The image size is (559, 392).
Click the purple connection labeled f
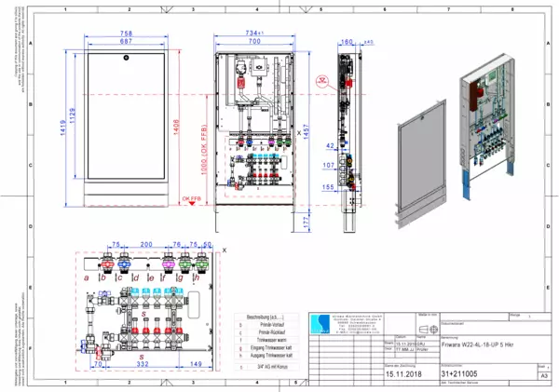pos(169,264)
